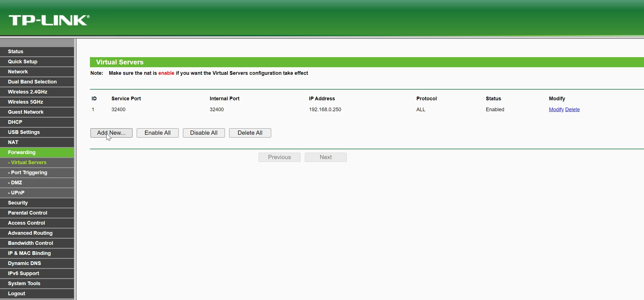Select the Forwarding menu
Screen dimensions: 644x300
tap(37, 152)
